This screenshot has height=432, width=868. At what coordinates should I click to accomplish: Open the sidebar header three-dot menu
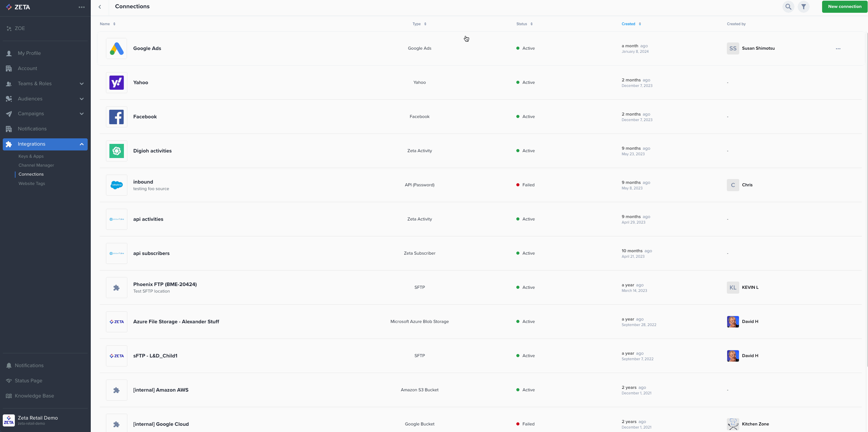click(81, 7)
